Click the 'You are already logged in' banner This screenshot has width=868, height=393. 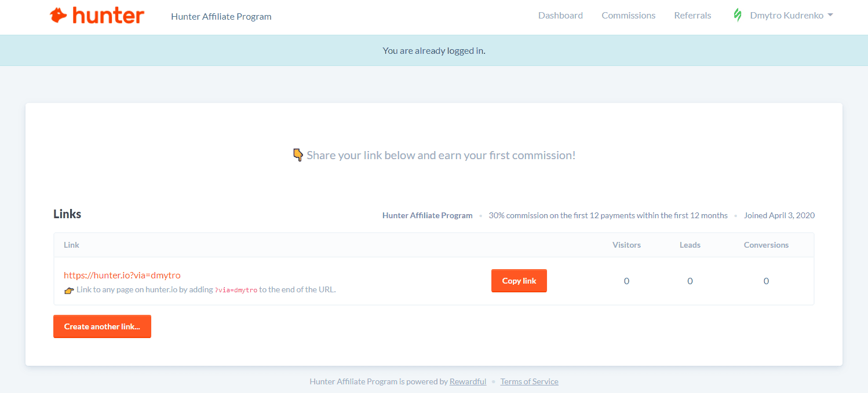[x=434, y=50]
